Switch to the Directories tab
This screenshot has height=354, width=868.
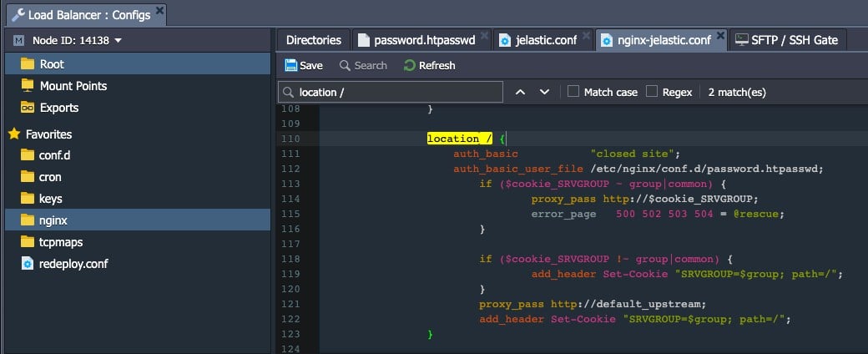point(313,40)
